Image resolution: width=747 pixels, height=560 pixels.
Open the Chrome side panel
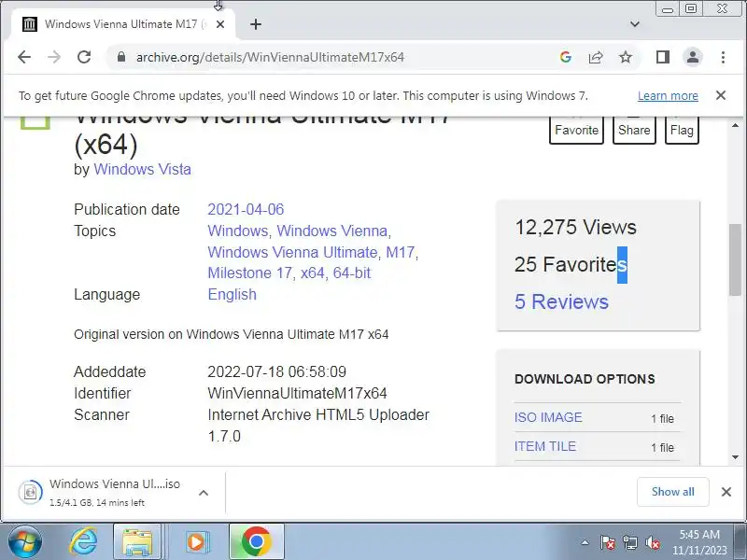(663, 57)
